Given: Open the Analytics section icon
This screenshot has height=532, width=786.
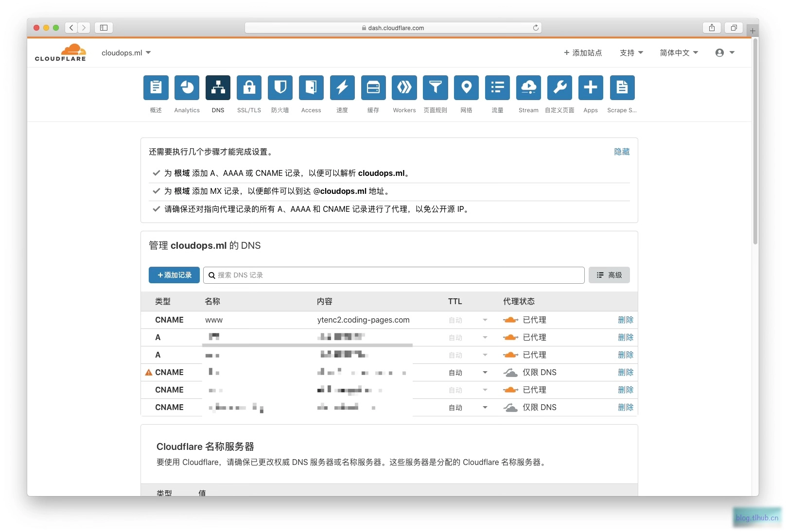Looking at the screenshot, I should click(x=187, y=87).
